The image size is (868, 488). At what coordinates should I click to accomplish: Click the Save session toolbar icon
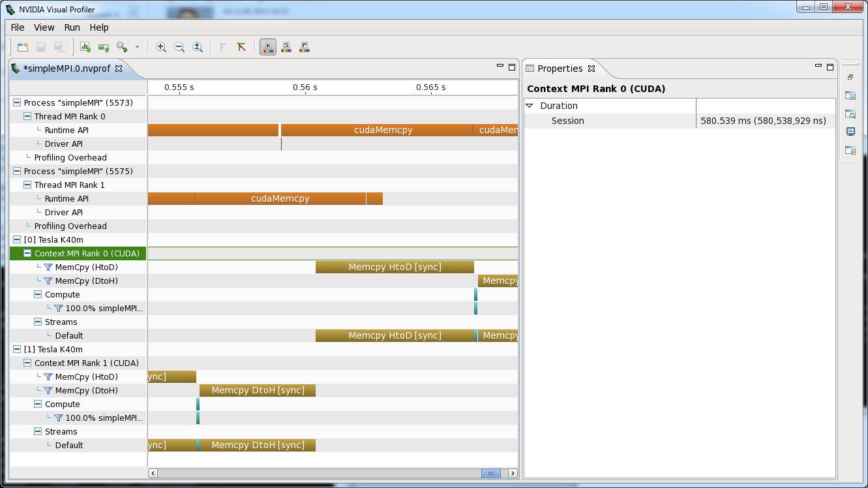pos(40,47)
